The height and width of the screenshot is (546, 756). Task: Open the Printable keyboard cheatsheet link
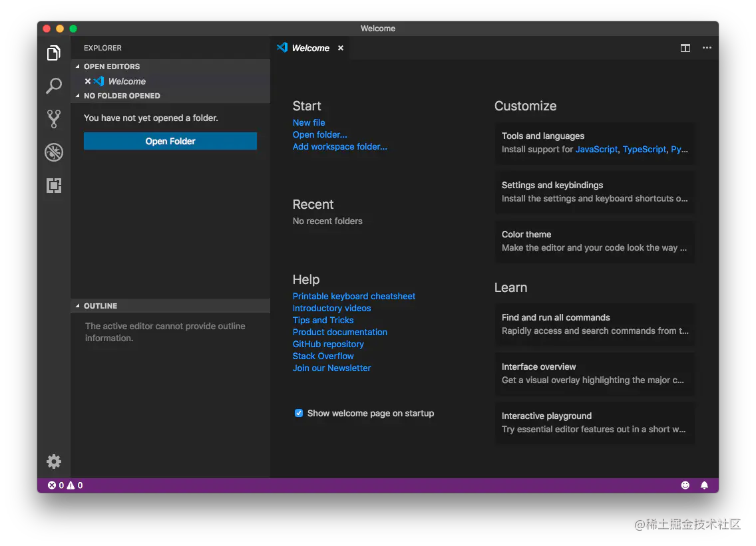354,296
